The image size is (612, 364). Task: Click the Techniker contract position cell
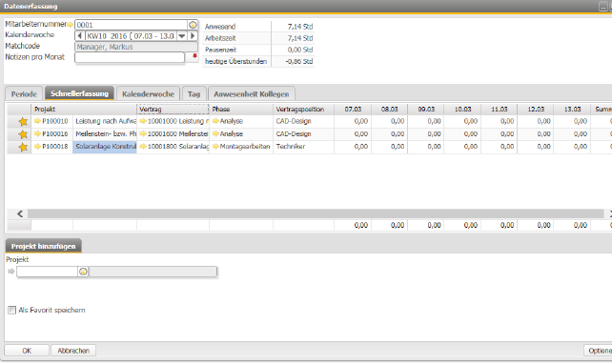click(x=304, y=147)
